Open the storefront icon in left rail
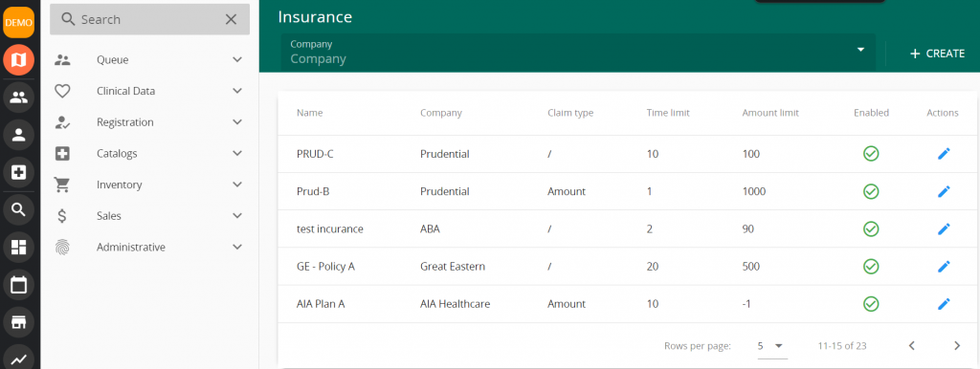The width and height of the screenshot is (980, 369). (x=19, y=323)
